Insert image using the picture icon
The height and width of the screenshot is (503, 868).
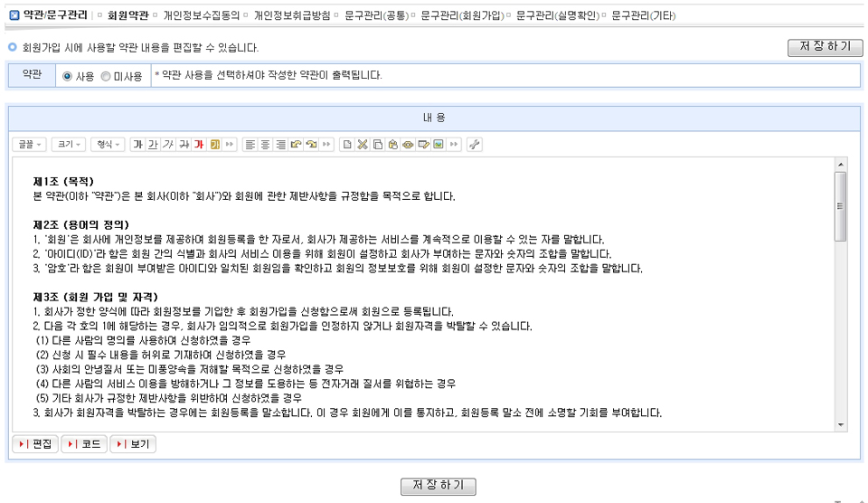pos(439,145)
